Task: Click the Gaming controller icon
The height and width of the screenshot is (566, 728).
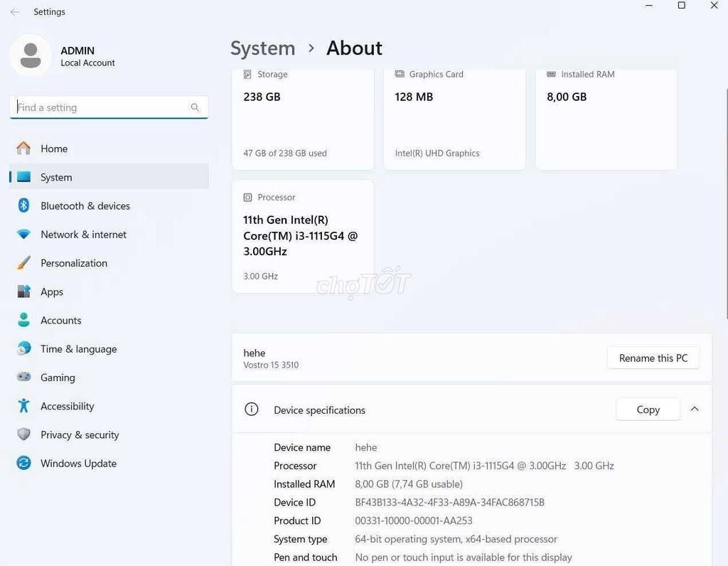Action: click(x=23, y=377)
